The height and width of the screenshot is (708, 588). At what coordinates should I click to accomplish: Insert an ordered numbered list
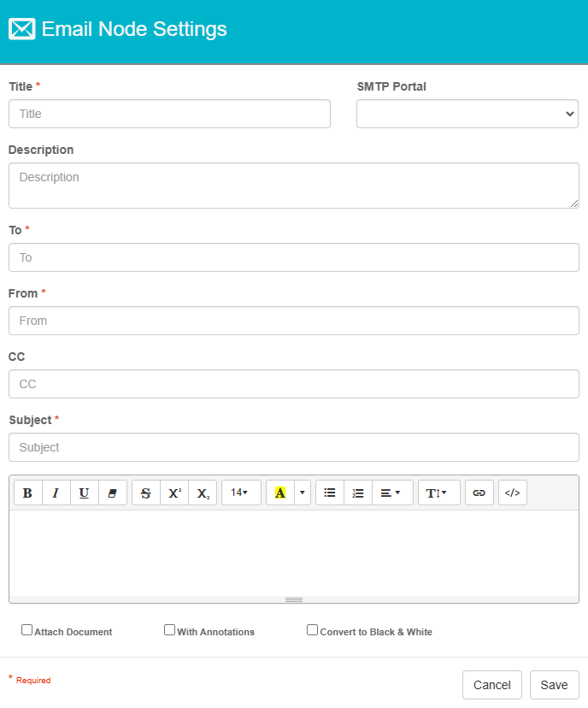pos(358,493)
